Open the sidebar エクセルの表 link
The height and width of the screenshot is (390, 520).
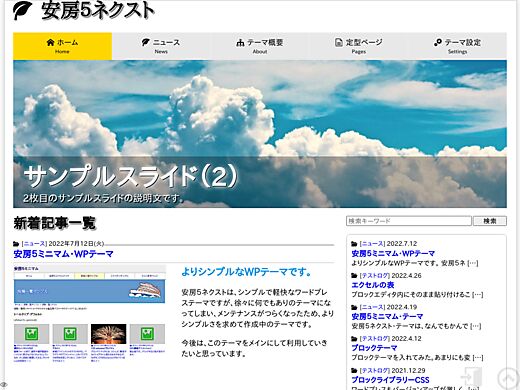tap(373, 285)
